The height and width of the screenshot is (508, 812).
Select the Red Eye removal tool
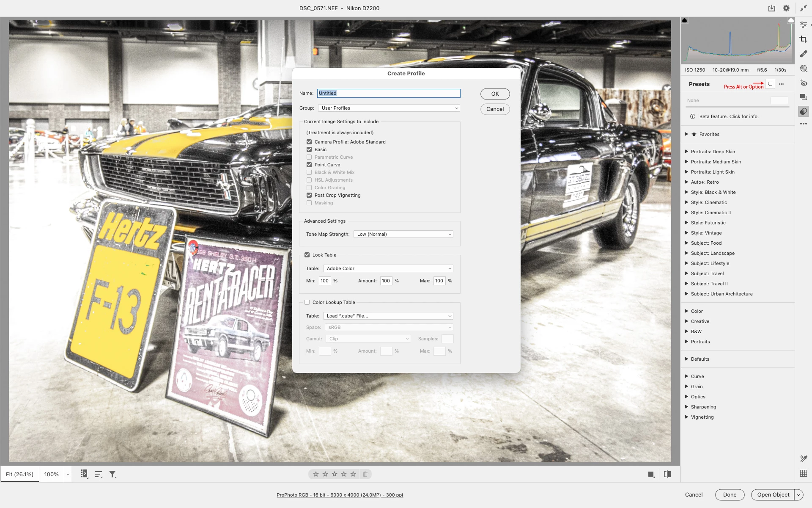pyautogui.click(x=804, y=83)
